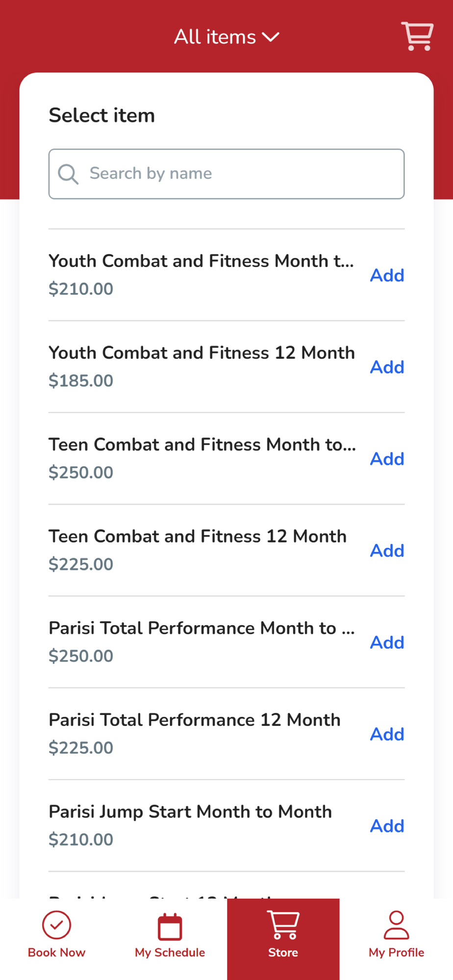Go to the My Profile tab label
Screen dimensions: 453x980
(396, 953)
